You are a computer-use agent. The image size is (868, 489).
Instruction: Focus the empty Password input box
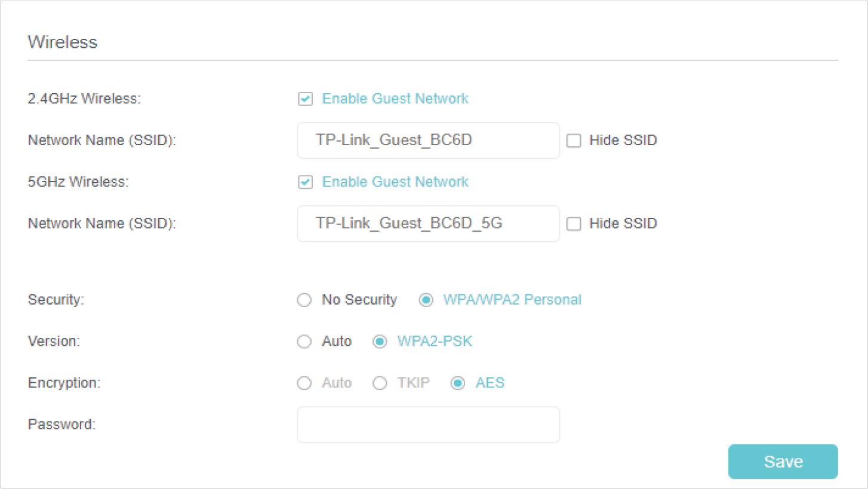(x=428, y=425)
